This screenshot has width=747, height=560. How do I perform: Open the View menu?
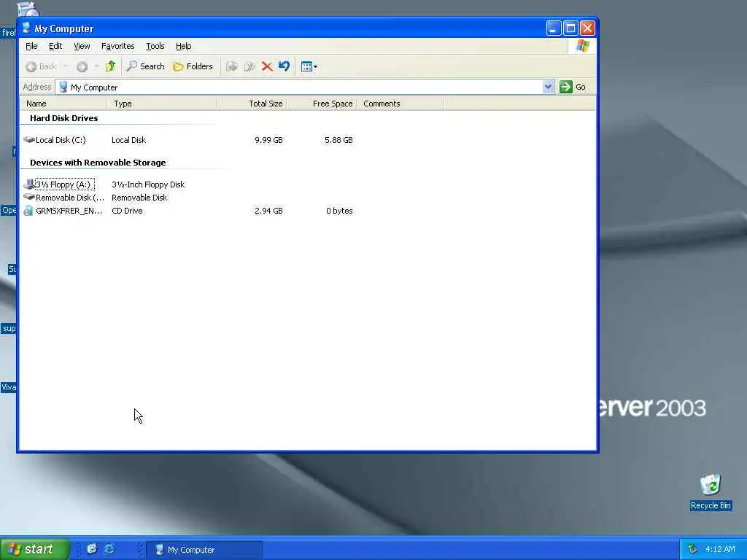pos(82,46)
